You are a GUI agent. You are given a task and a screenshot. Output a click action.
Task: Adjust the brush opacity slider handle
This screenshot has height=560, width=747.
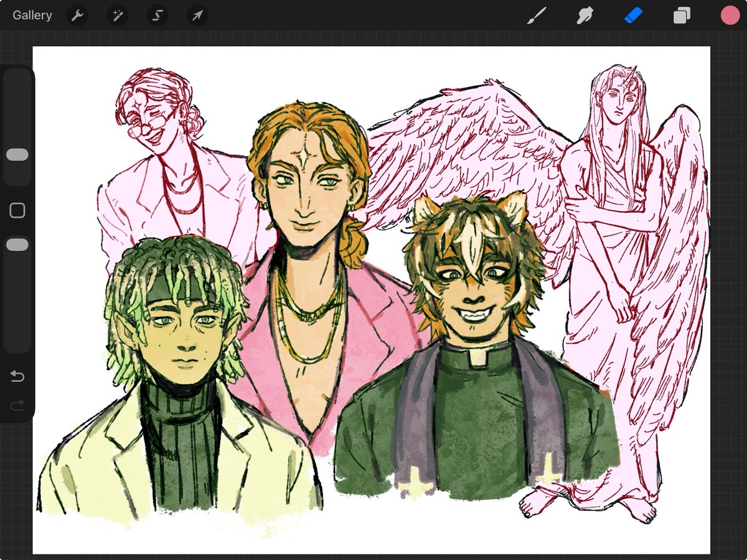[x=17, y=245]
